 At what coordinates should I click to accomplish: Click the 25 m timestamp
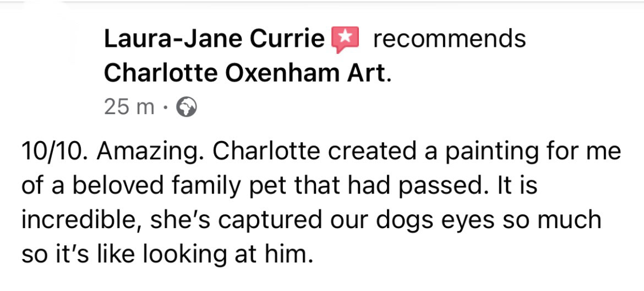click(129, 107)
